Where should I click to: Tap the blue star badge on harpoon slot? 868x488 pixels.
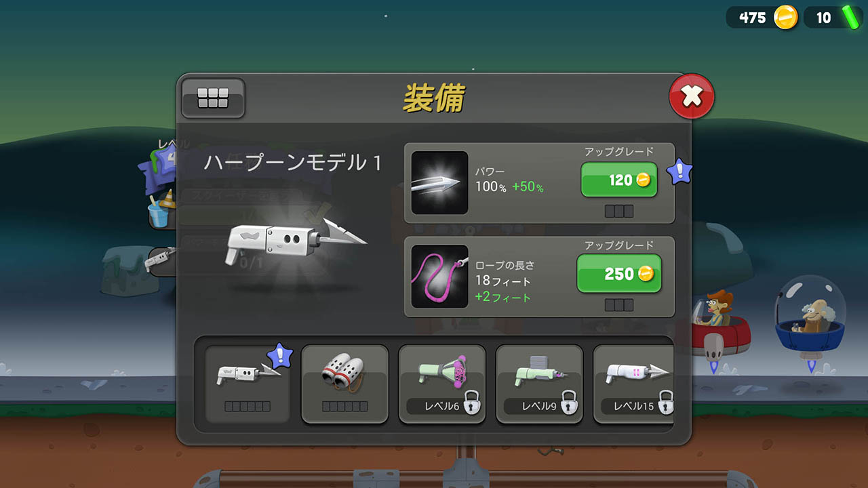point(280,355)
